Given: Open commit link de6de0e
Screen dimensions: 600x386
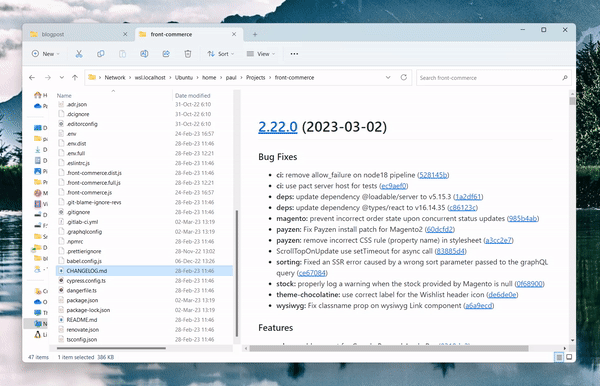Looking at the screenshot, I should pos(503,295).
